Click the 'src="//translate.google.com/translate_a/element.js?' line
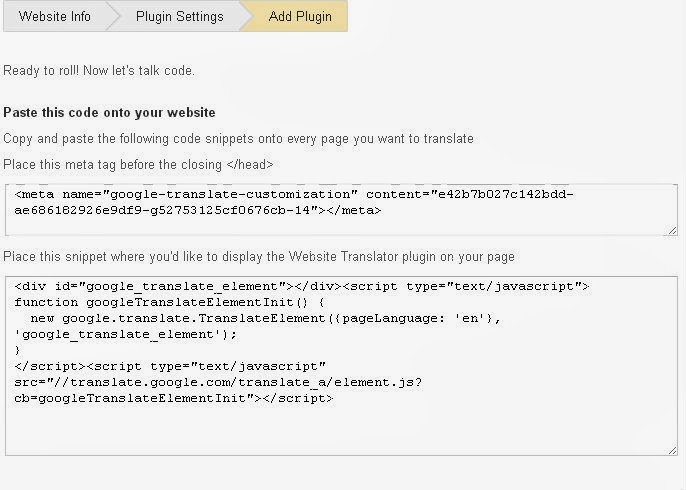Viewport: 686px width, 490px height. (218, 382)
